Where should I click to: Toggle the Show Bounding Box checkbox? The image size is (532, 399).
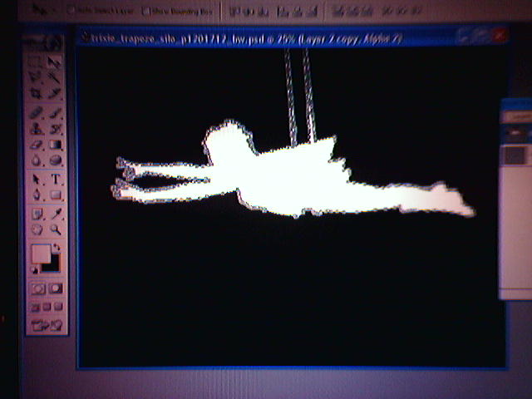146,11
